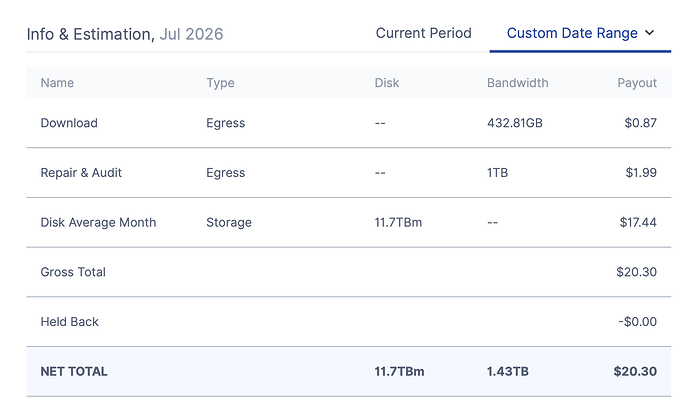Click the Payout column header
This screenshot has width=690, height=400.
[x=637, y=83]
